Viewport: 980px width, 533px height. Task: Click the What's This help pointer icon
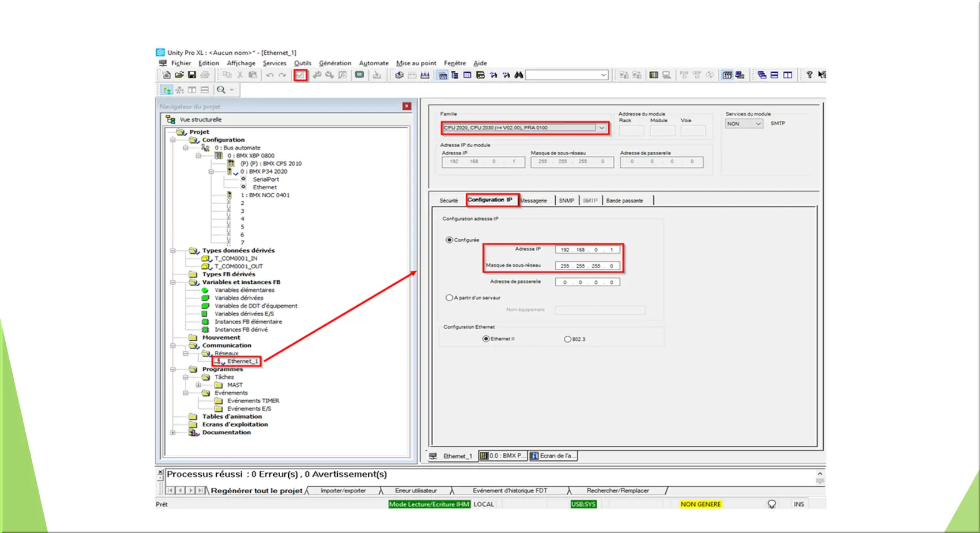click(x=821, y=75)
